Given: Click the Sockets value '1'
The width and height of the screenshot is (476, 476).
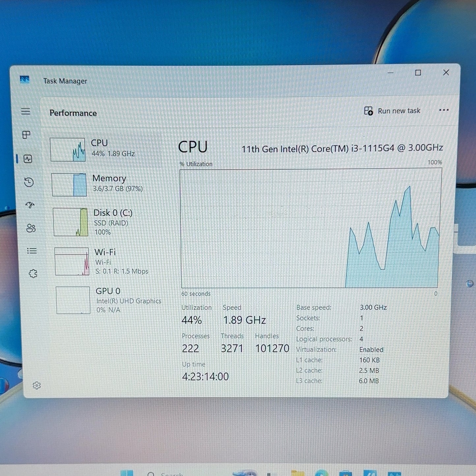Looking at the screenshot, I should tap(361, 318).
